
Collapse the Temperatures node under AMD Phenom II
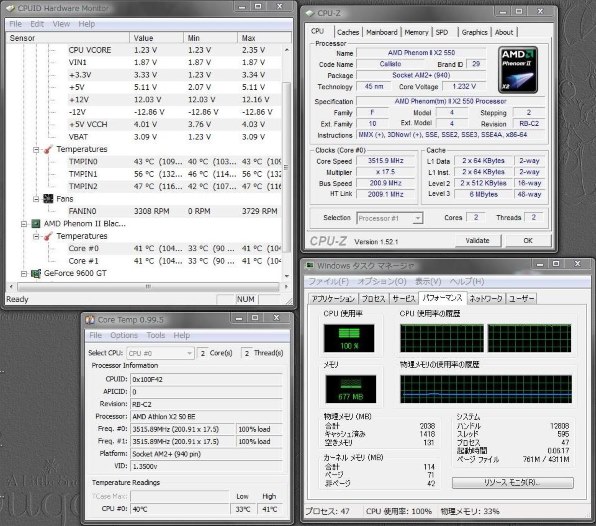(x=36, y=237)
